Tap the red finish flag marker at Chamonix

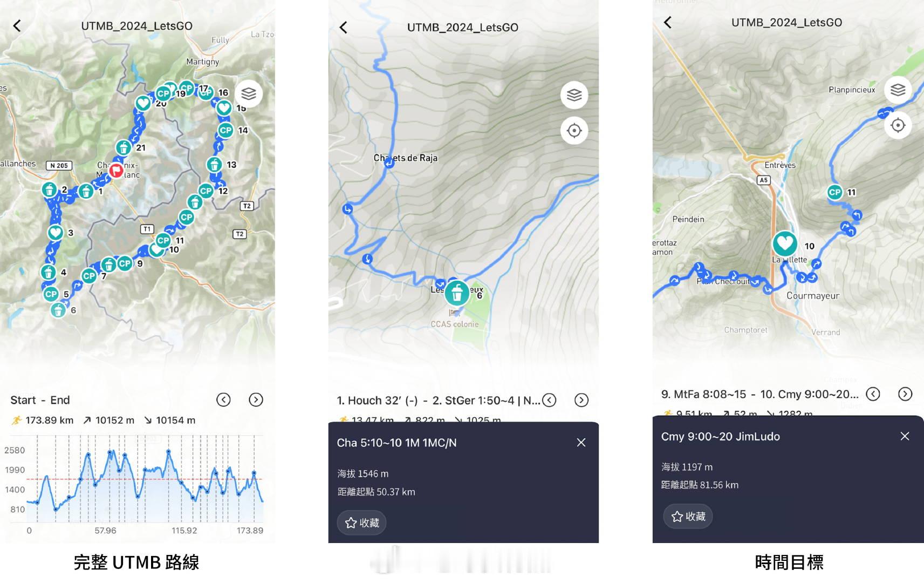coord(116,171)
